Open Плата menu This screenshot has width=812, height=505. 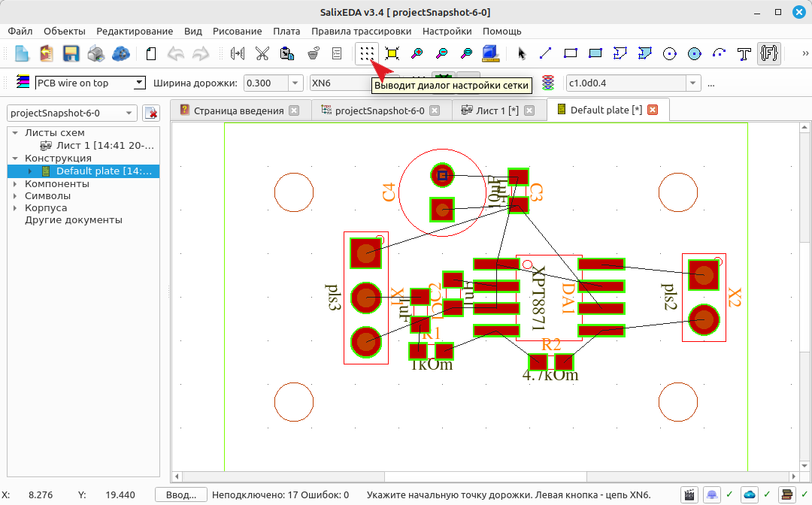point(286,31)
